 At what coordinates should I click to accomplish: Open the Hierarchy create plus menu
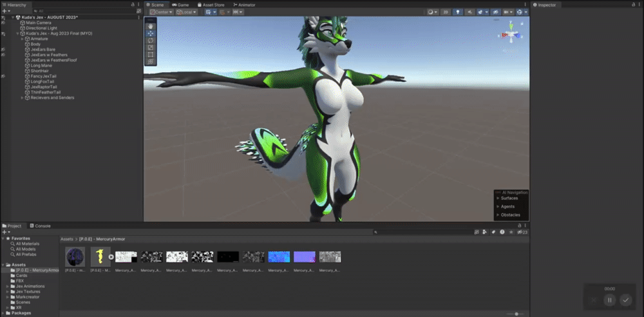[5, 11]
